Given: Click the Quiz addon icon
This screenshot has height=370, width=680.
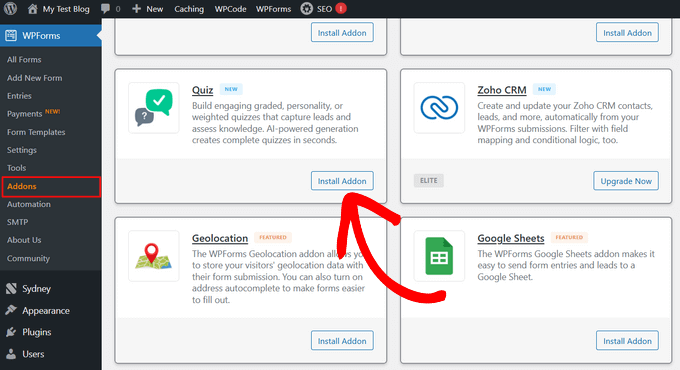Looking at the screenshot, I should (154, 108).
